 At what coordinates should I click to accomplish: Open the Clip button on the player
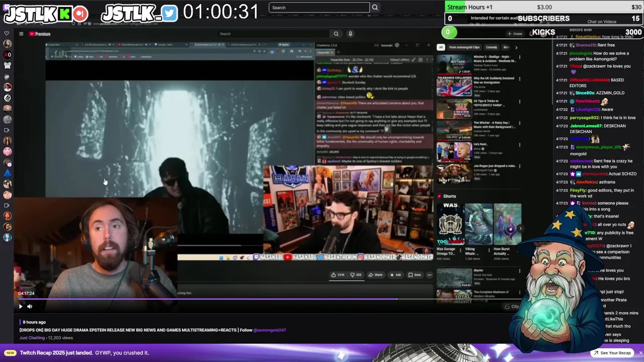click(512, 307)
